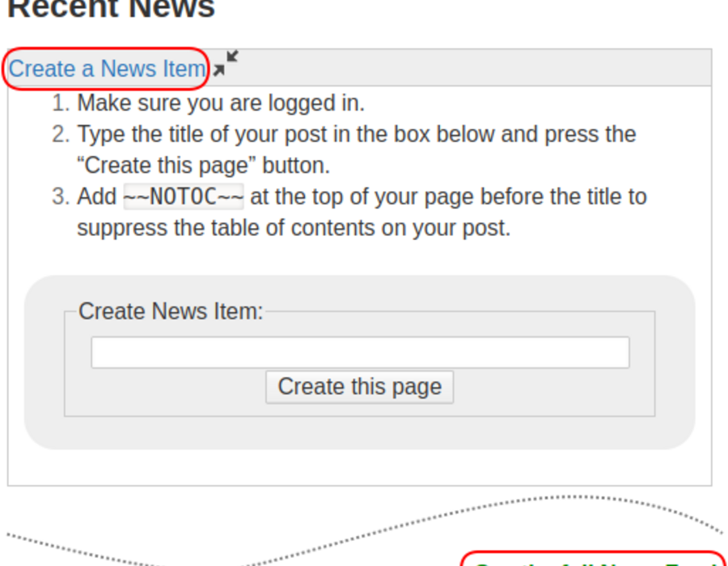Click the 'Create News Item:' legend label
This screenshot has height=566, width=728.
click(x=171, y=310)
